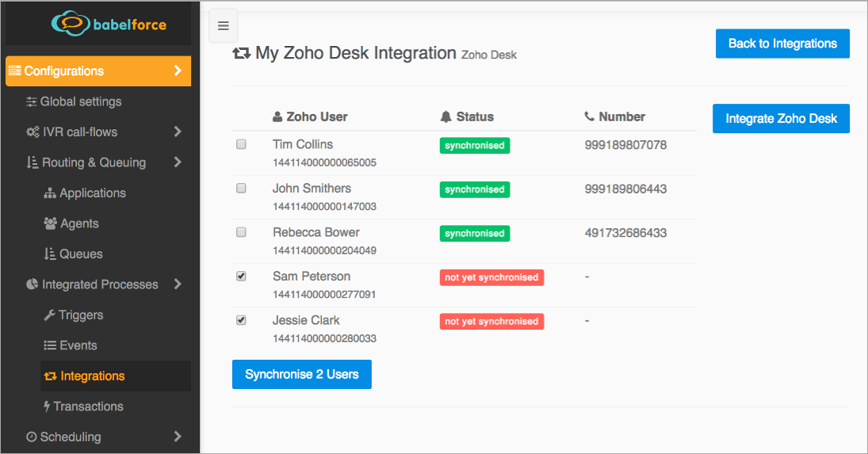Expand the IVR call-flows chevron
868x454 pixels.
click(x=178, y=132)
